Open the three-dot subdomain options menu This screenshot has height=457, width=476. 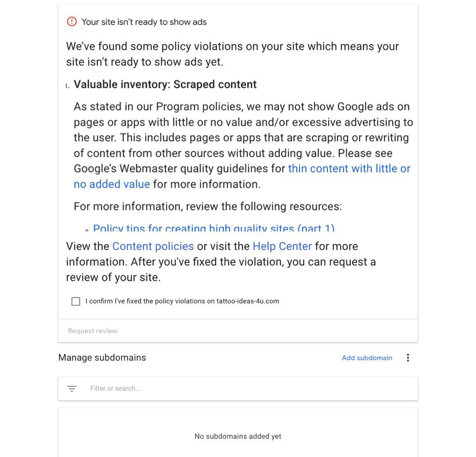pyautogui.click(x=408, y=358)
